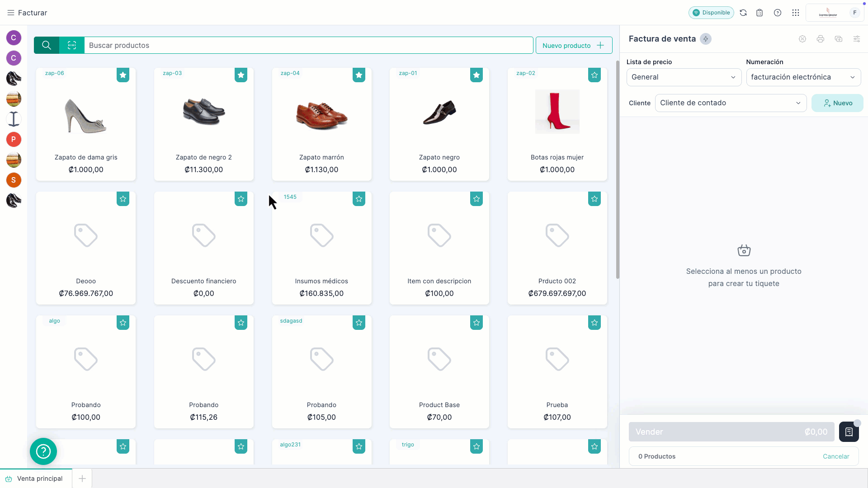The width and height of the screenshot is (868, 488).
Task: Toggle favorite star on Zapato de negro 2
Action: 241,75
